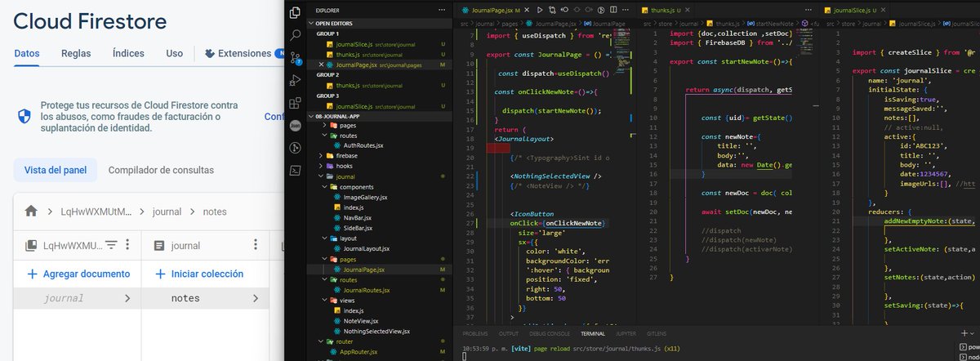Click the Extensiones puzzle icon in Firestore
The width and height of the screenshot is (980, 361).
click(210, 54)
